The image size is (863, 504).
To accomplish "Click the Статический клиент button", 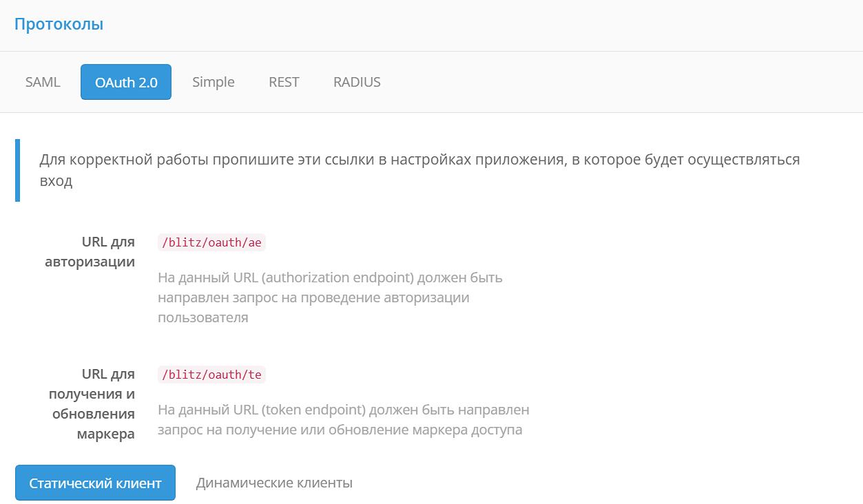I will tap(95, 483).
